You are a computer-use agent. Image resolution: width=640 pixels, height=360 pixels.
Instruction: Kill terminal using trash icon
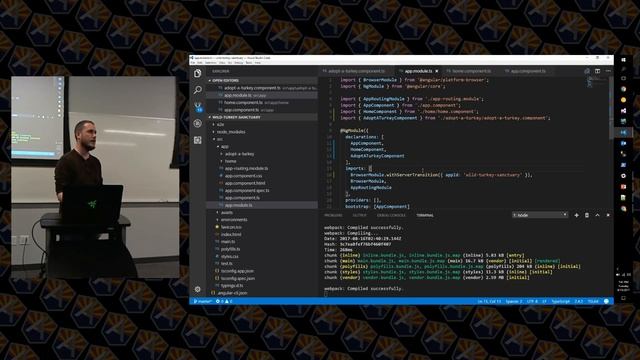587,215
